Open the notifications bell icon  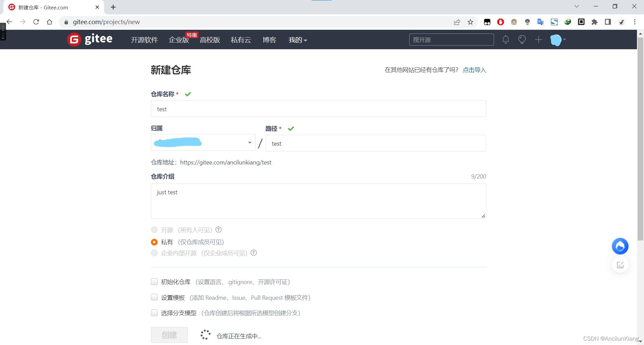(506, 40)
